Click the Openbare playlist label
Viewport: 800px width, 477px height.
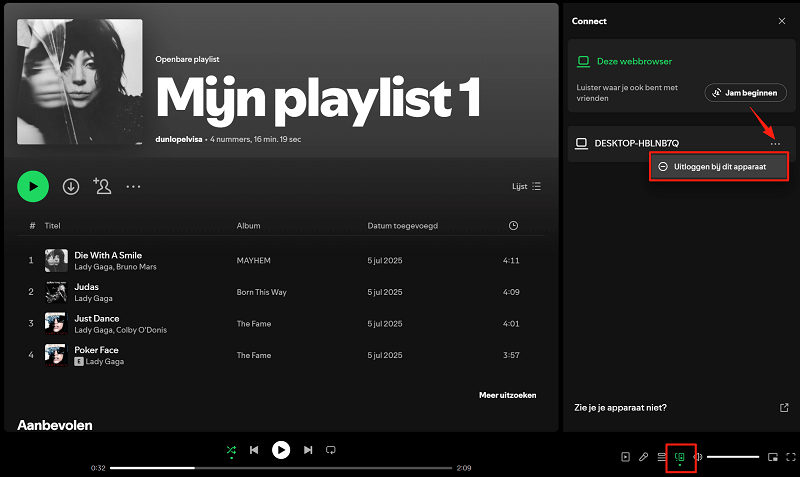187,59
